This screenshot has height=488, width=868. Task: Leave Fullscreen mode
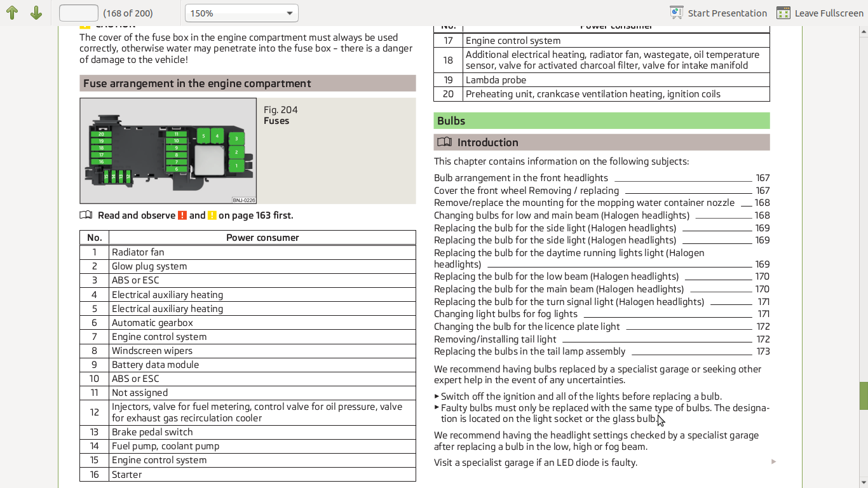click(819, 13)
